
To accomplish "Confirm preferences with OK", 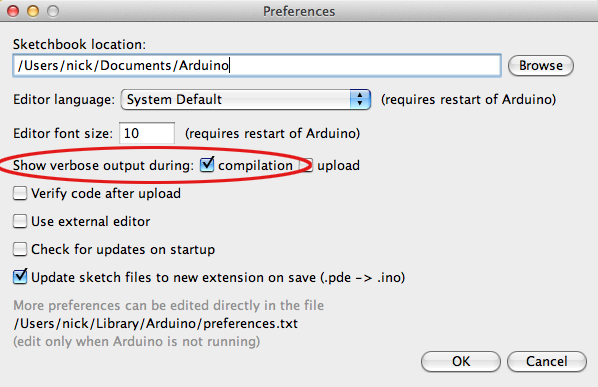I will click(461, 361).
